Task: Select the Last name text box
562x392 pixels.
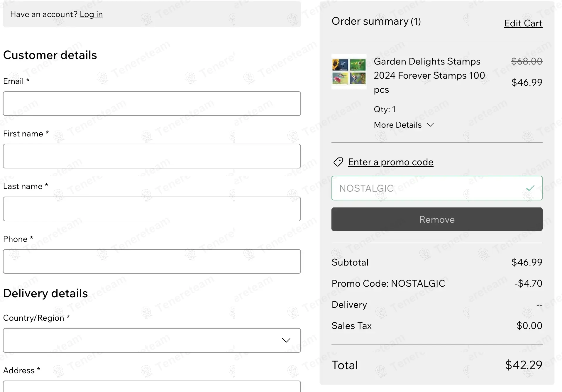Action: [152, 209]
